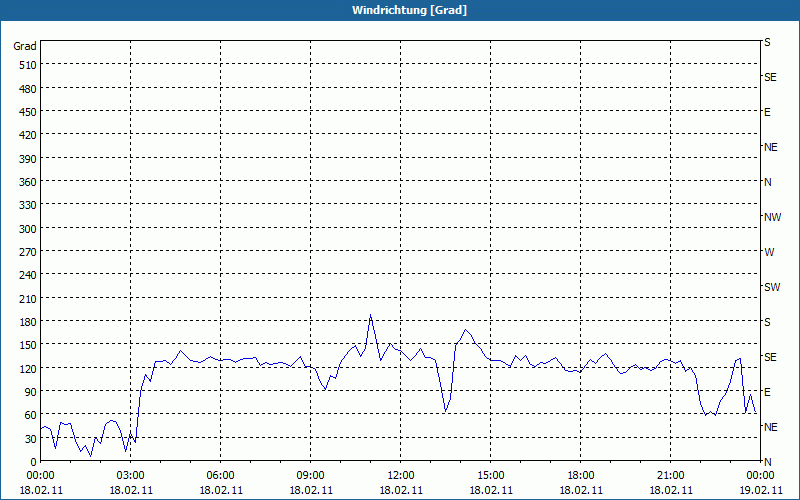Click the 360 degree tick label
The image size is (800, 500).
[28, 182]
